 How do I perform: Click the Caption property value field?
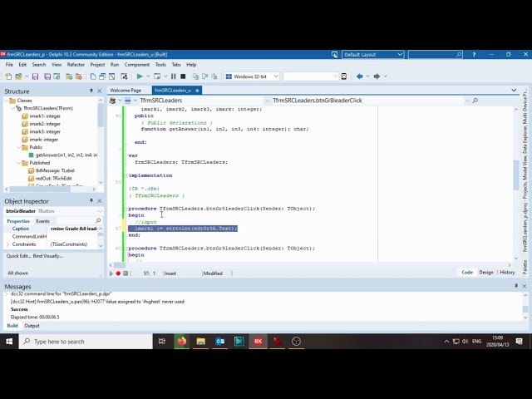click(x=74, y=229)
